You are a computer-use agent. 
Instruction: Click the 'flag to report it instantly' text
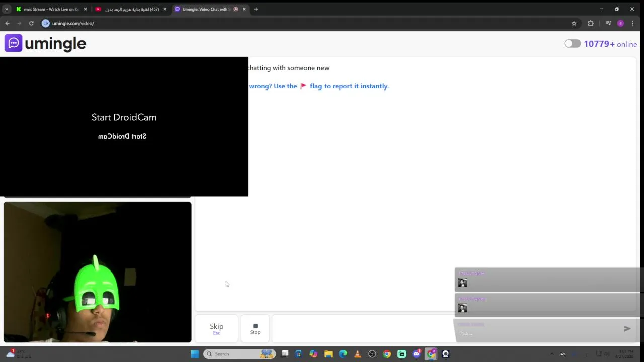tap(349, 86)
